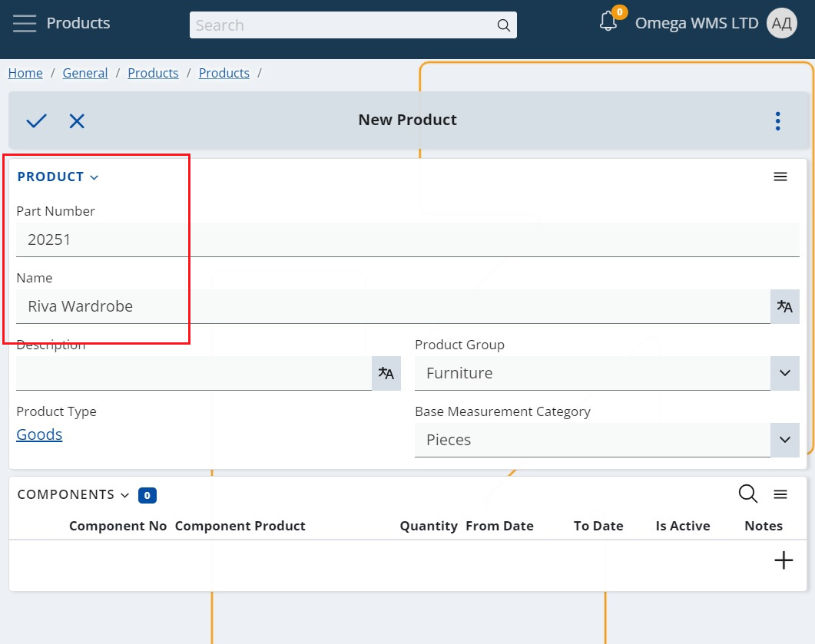This screenshot has width=815, height=644.
Task: Open the notifications bell
Action: 608,21
